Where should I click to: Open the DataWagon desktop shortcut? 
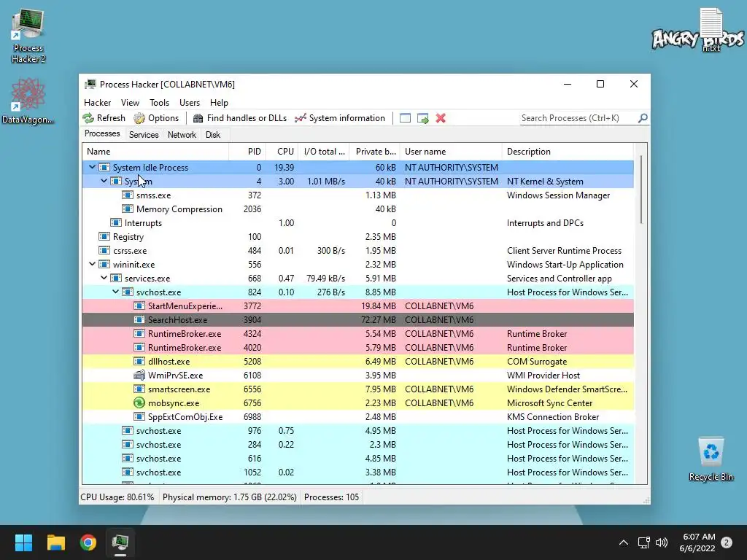tap(28, 101)
